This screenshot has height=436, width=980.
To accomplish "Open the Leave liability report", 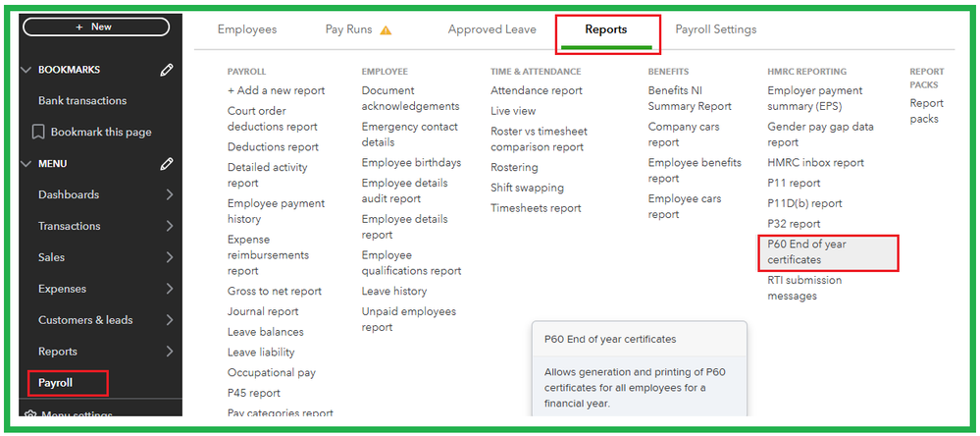I will (261, 353).
